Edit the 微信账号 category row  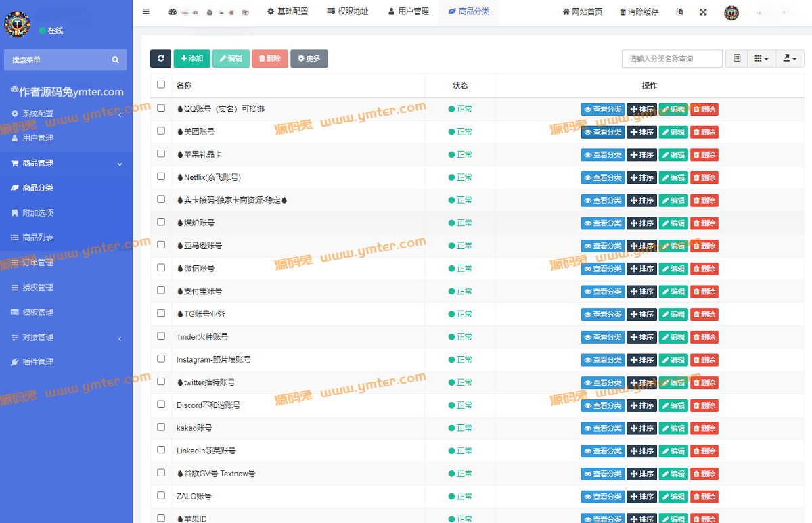[673, 269]
